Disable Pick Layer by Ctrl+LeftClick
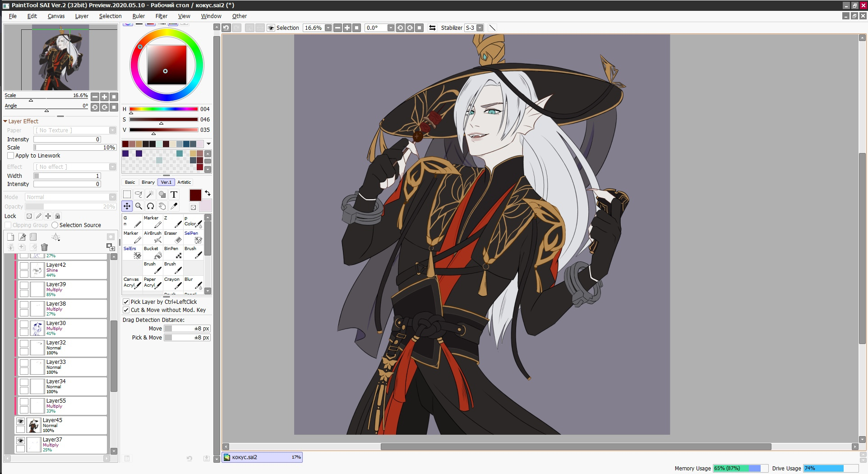Screen dimensions: 868x474 click(126, 302)
